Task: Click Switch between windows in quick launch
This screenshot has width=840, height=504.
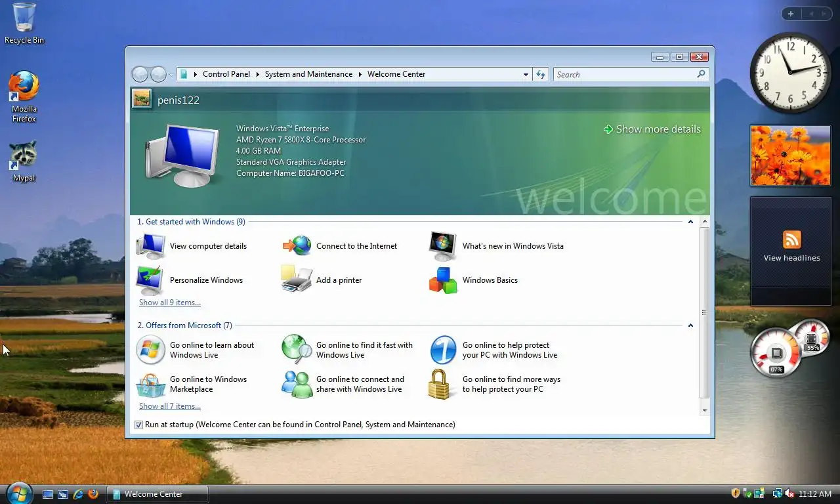Action: (x=63, y=494)
